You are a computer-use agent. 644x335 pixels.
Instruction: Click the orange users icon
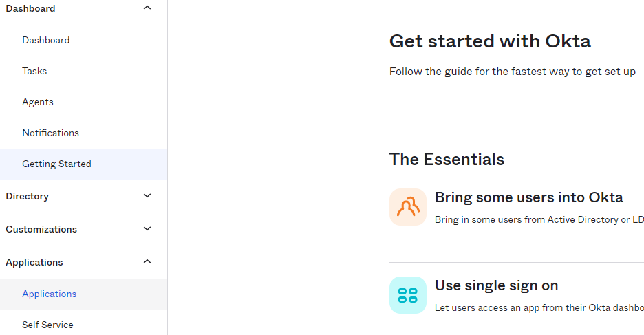coord(408,207)
